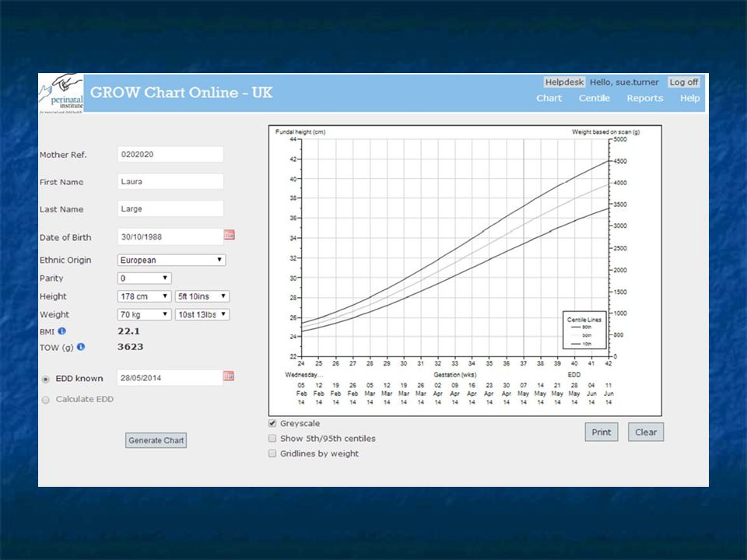The image size is (747, 560).
Task: Print the growth chart
Action: coord(601,432)
